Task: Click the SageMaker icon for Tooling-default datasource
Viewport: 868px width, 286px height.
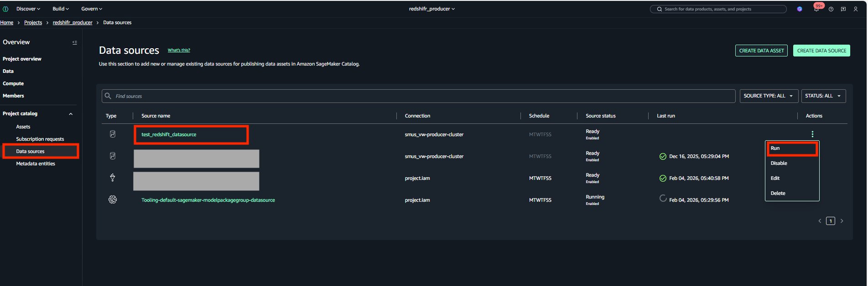Action: pos(113,199)
